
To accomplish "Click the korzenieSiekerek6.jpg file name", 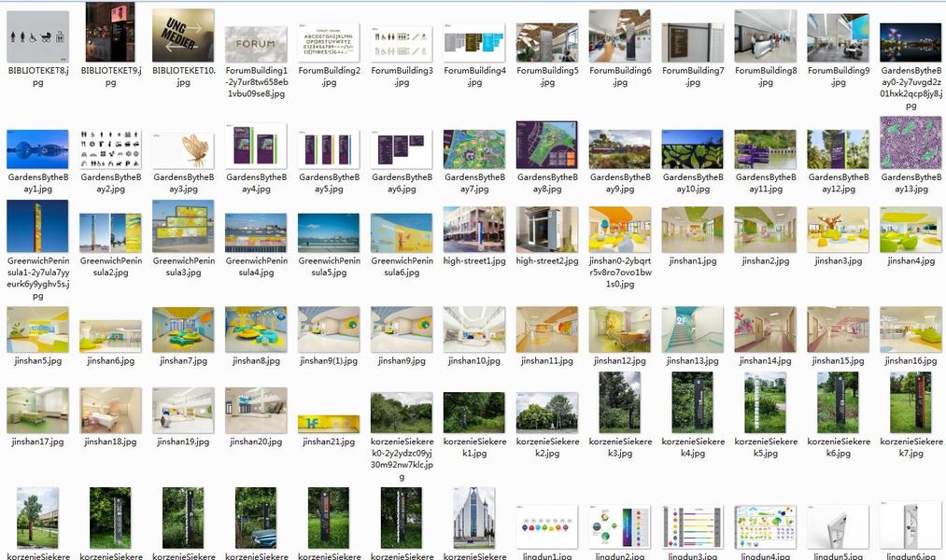I will coord(839,447).
